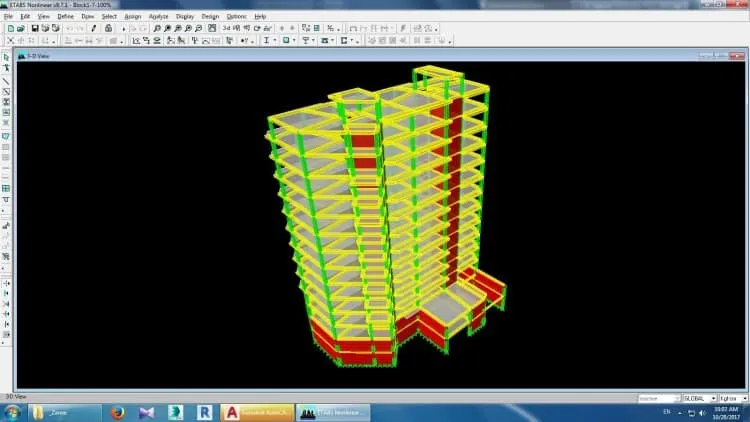Click the Lock/Unlock Model padlock icon
750x422 pixels.
click(x=109, y=29)
